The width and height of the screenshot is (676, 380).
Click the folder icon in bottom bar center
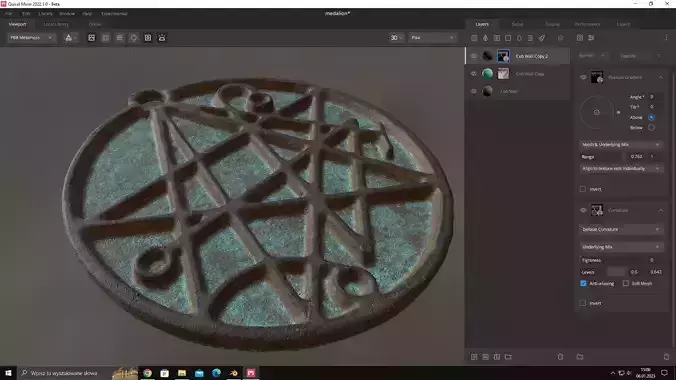pyautogui.click(x=580, y=357)
